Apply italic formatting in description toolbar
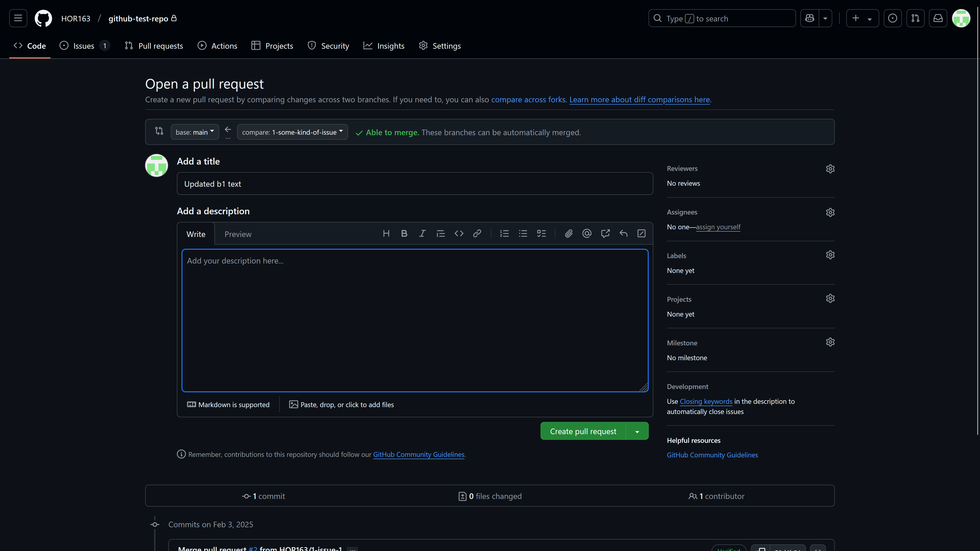Viewport: 980px width, 551px height. 422,233
